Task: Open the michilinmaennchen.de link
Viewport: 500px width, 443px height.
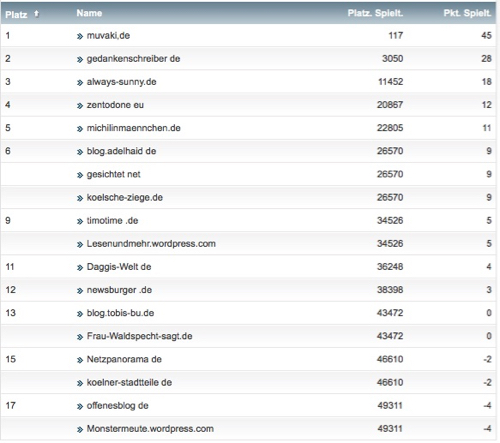Action: point(133,128)
